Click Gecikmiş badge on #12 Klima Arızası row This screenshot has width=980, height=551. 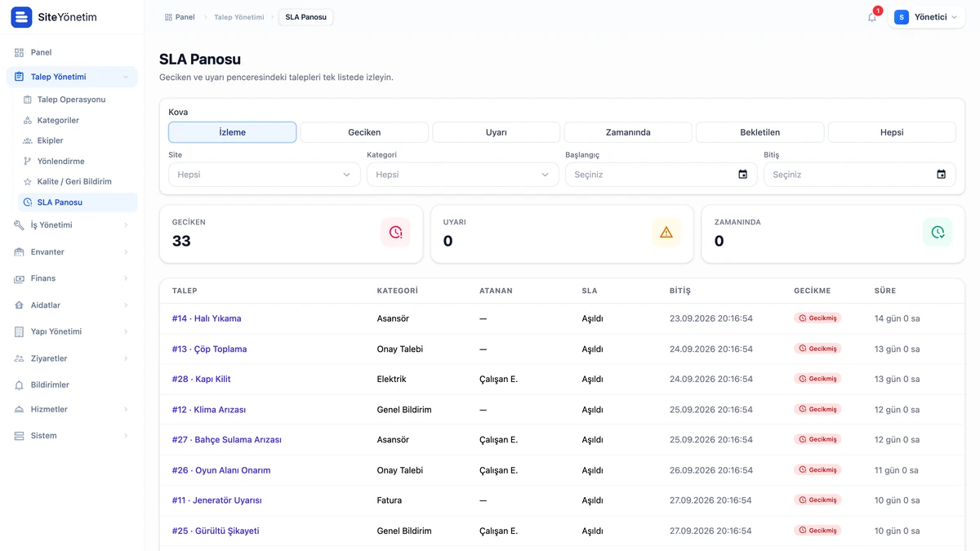pyautogui.click(x=817, y=410)
